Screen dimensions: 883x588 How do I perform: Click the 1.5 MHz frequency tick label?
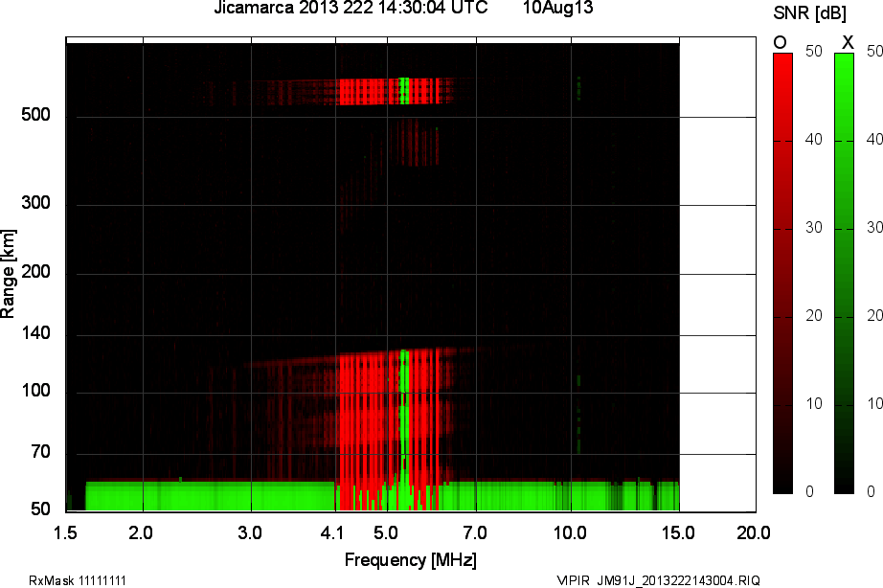pos(65,532)
